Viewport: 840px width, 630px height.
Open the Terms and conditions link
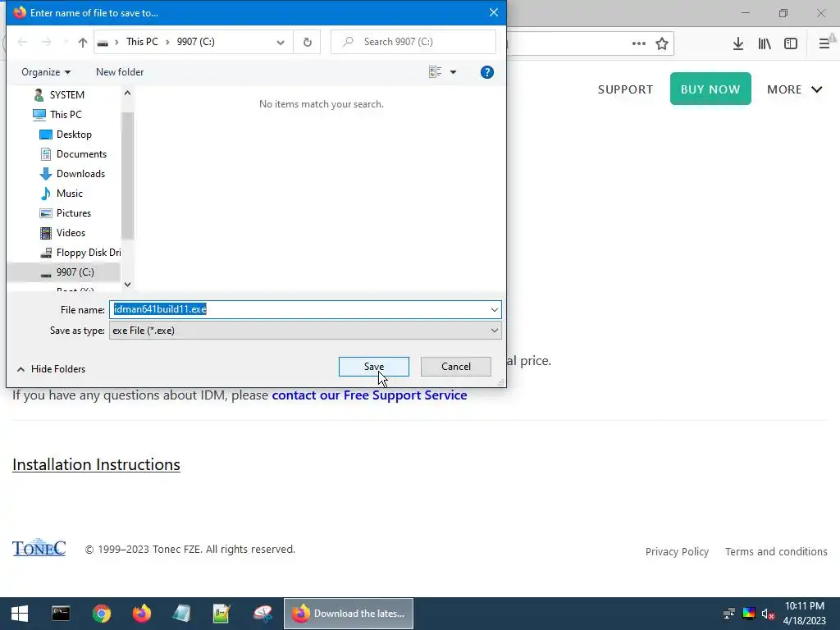click(776, 552)
